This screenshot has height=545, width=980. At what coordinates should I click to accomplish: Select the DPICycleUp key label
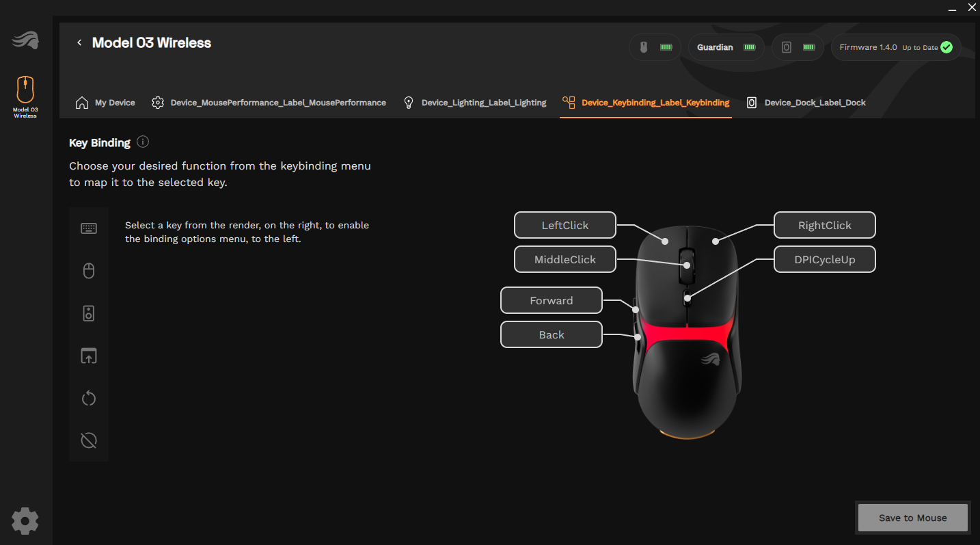coord(824,259)
